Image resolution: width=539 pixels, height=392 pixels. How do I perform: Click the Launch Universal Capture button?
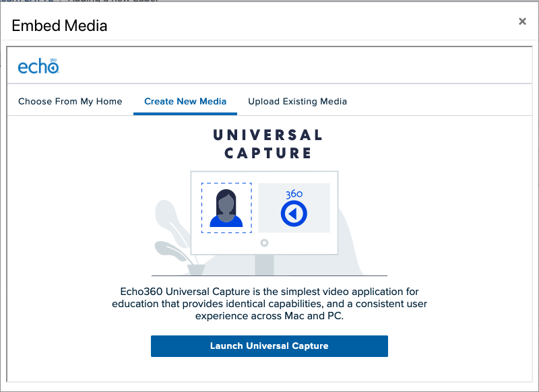pyautogui.click(x=269, y=346)
